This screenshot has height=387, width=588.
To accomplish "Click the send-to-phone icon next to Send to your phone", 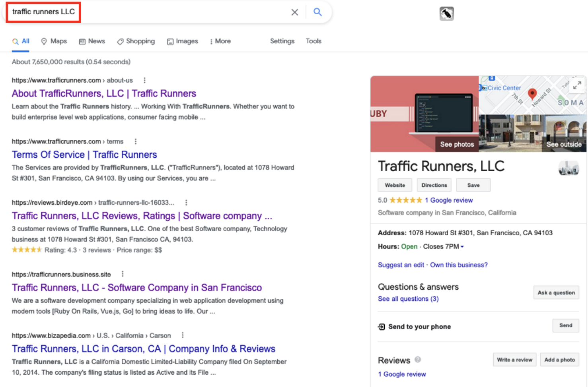I will (381, 326).
